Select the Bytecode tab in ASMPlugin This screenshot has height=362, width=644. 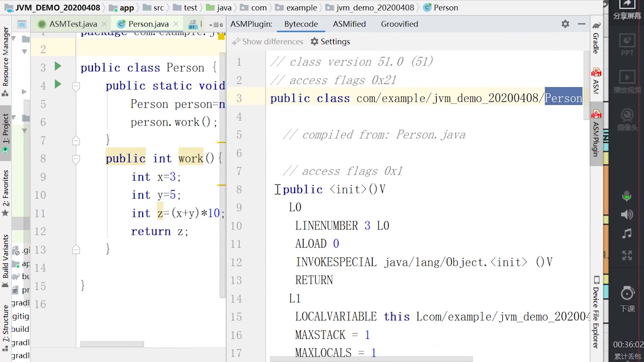tap(300, 24)
